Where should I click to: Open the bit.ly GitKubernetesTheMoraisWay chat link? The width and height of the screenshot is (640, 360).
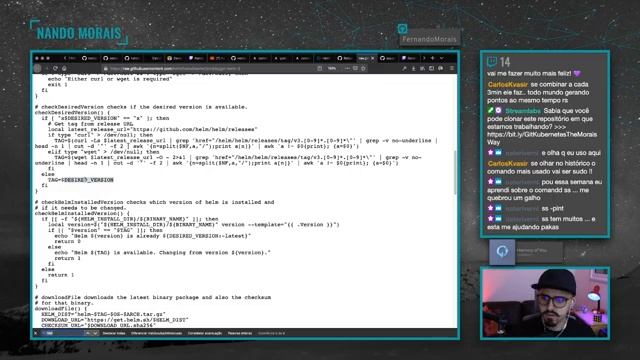542,138
